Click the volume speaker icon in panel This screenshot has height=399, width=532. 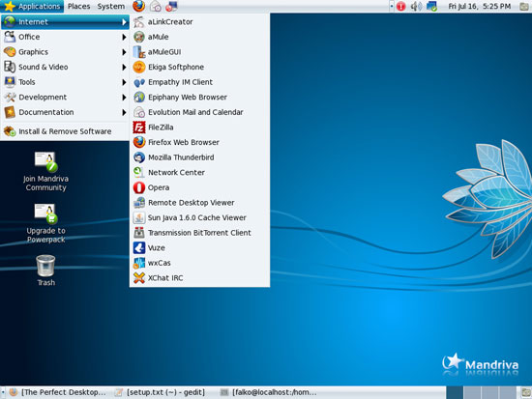[416, 6]
